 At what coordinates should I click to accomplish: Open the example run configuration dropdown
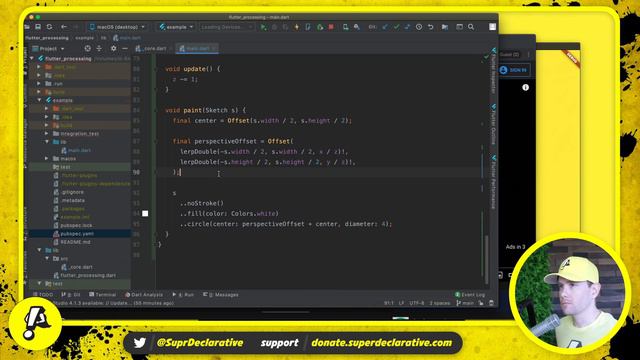(x=176, y=27)
